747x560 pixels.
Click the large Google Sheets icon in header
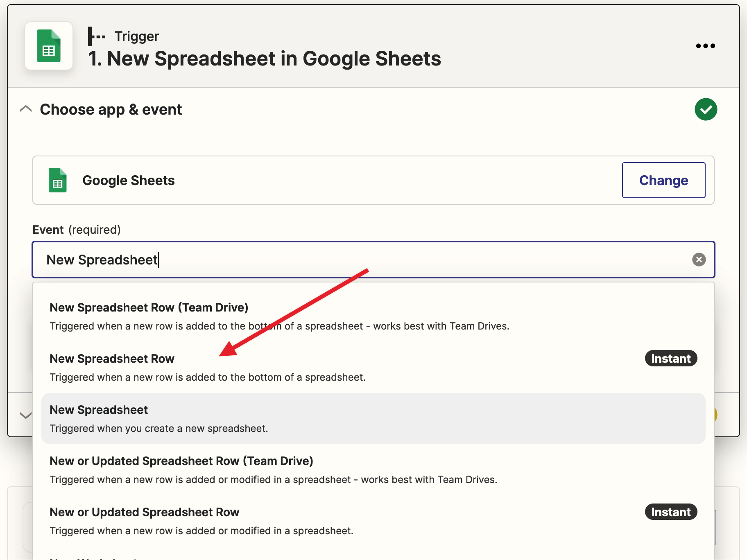point(49,46)
